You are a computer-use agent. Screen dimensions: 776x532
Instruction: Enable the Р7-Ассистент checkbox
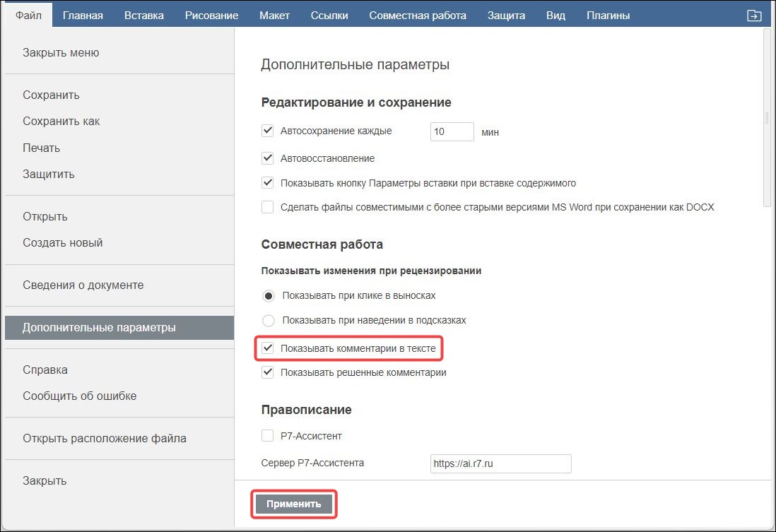(267, 435)
